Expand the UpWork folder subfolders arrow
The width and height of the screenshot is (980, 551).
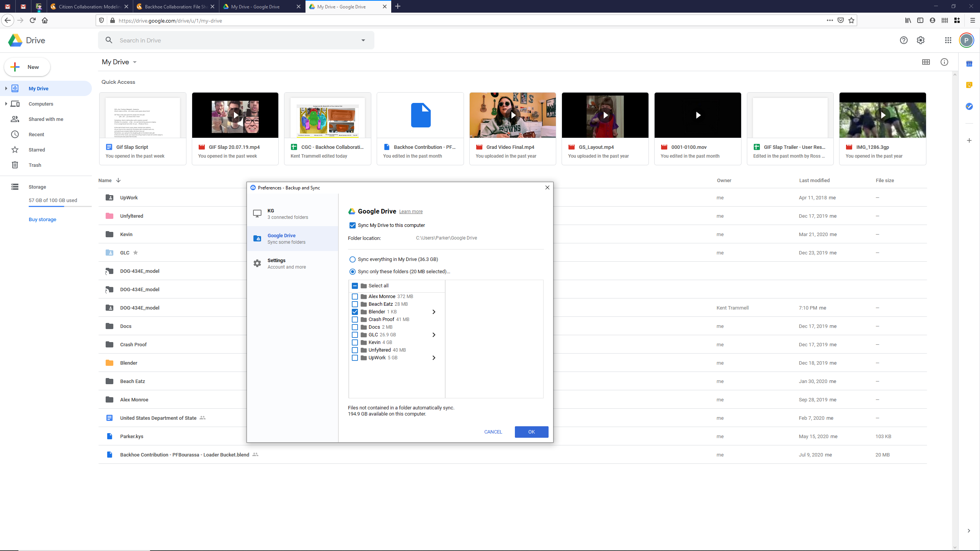point(434,358)
